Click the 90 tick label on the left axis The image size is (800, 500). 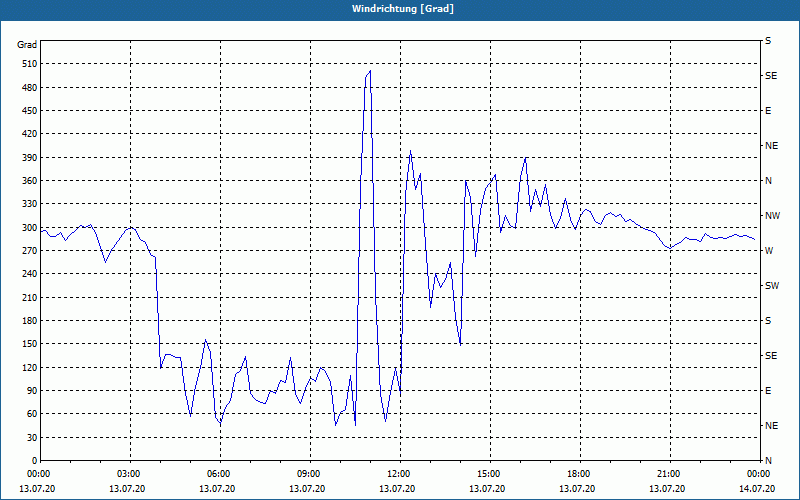[30, 391]
